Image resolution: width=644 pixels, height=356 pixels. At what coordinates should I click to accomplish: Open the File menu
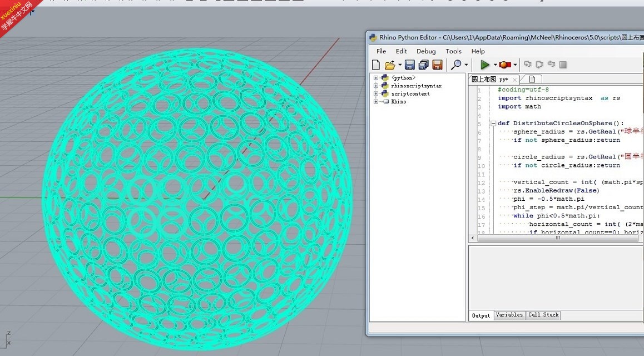point(381,51)
